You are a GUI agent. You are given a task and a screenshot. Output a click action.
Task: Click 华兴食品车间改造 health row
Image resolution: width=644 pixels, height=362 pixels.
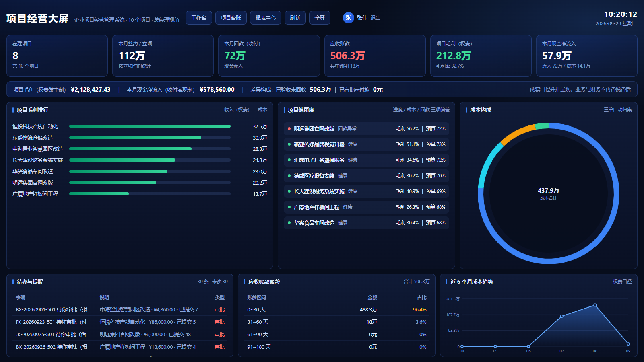point(366,223)
